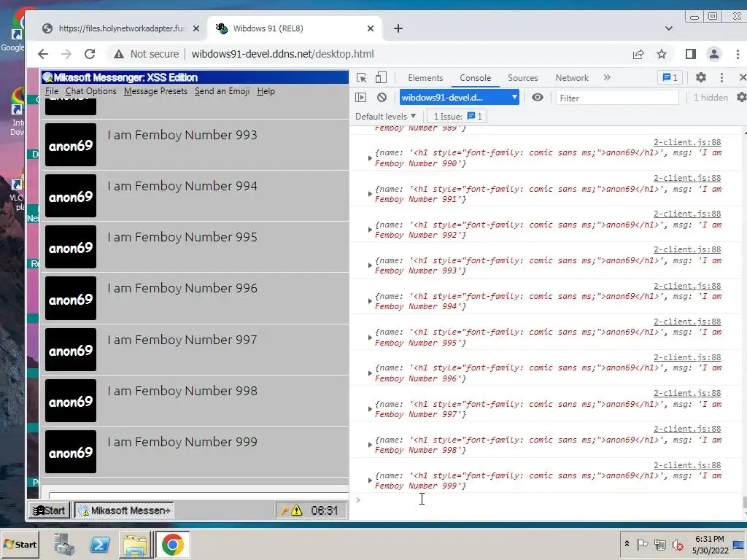Clear the console with the clear icon
The width and height of the screenshot is (747, 560).
382,98
